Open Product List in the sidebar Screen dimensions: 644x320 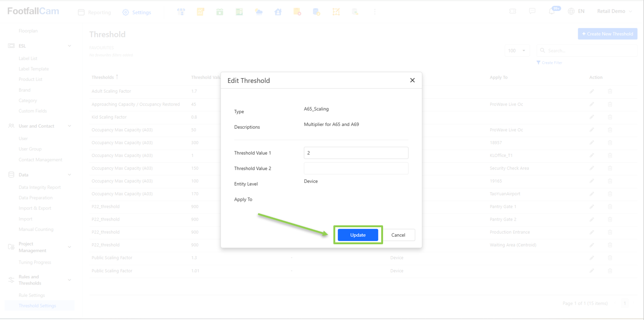click(x=30, y=79)
